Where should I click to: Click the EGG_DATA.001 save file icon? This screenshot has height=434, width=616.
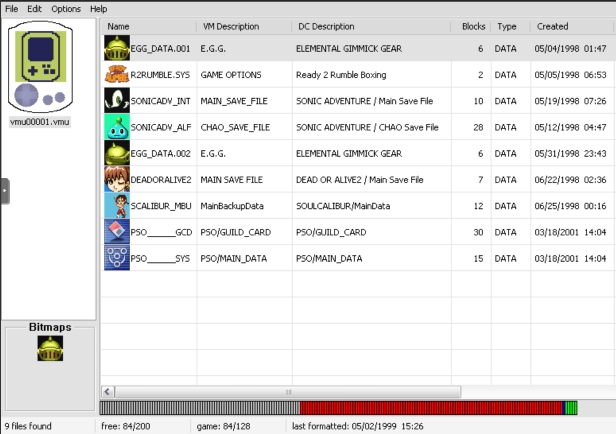(x=116, y=48)
